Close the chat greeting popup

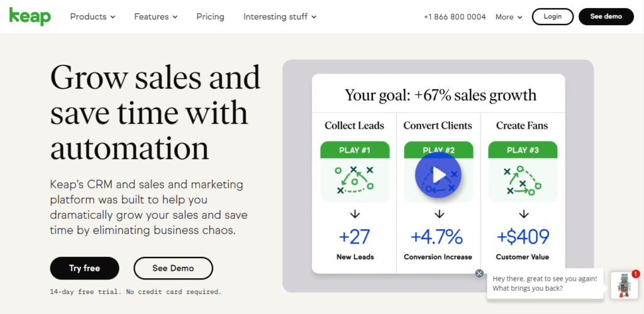(x=479, y=273)
